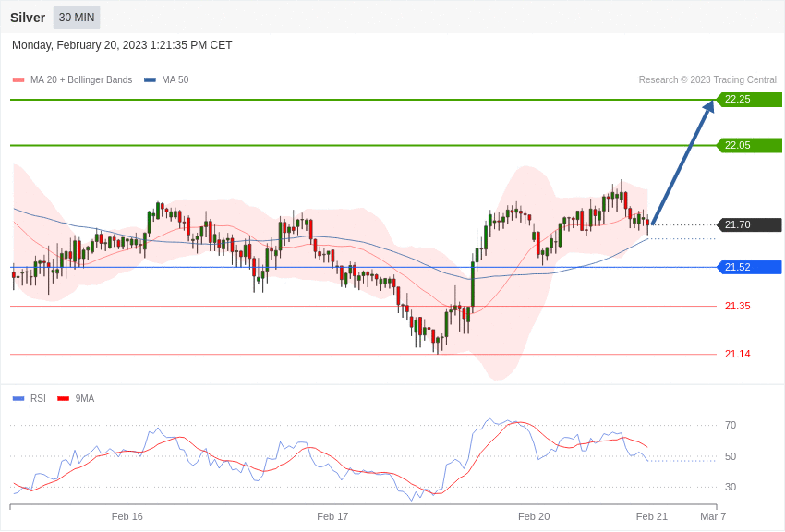
Task: Click the Research © 2023 Trading Central credit
Action: (x=707, y=79)
